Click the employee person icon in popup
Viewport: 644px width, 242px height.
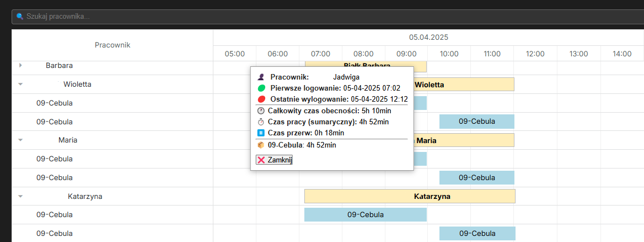click(x=261, y=77)
